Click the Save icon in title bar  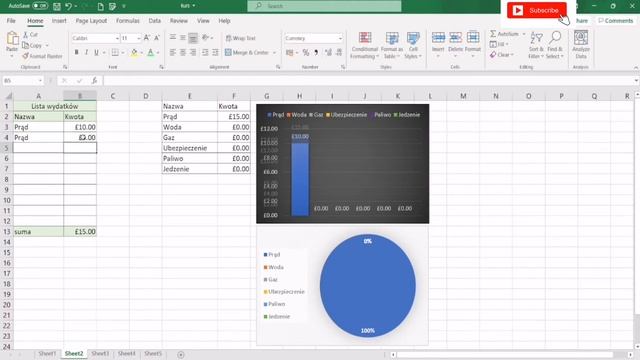point(57,6)
